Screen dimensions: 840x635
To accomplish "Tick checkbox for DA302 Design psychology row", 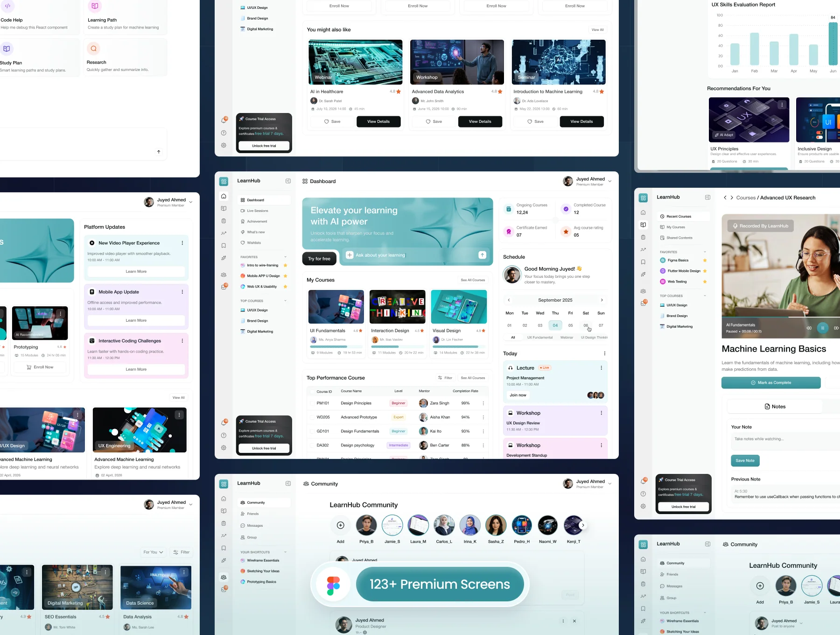I will 312,445.
